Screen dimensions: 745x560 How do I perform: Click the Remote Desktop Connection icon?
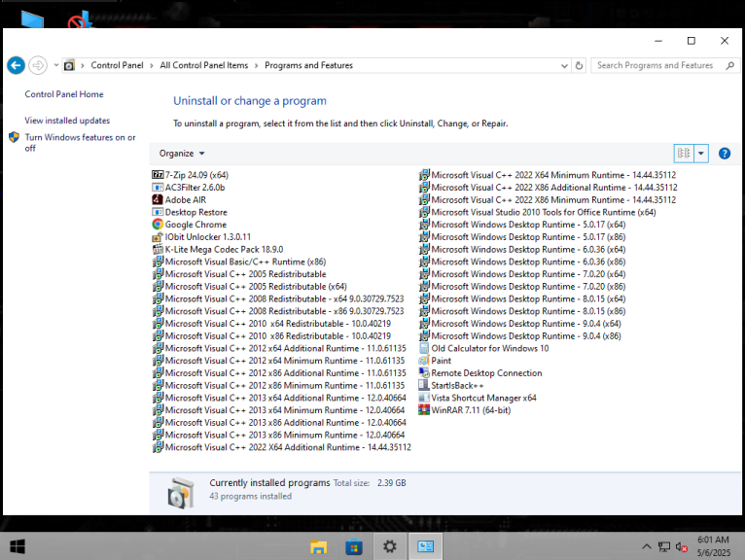pyautogui.click(x=424, y=373)
